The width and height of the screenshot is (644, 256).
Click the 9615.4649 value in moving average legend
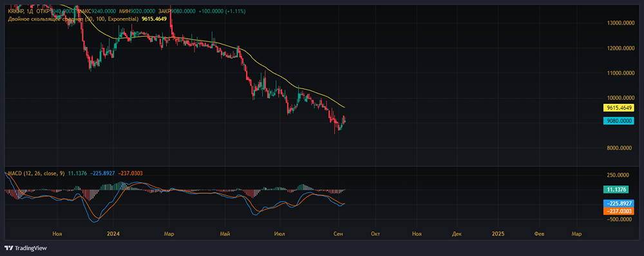[154, 19]
